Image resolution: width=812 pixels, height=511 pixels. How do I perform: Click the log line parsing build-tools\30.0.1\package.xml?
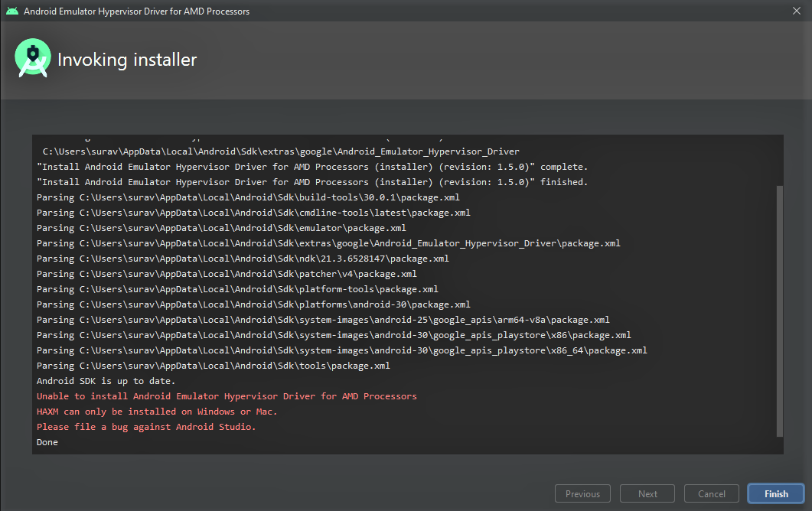[248, 197]
